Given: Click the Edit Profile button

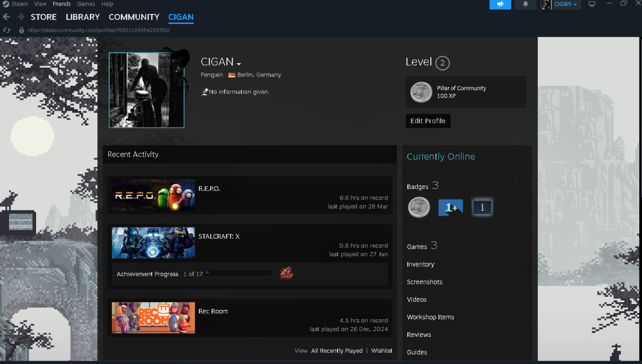Looking at the screenshot, I should tap(427, 120).
